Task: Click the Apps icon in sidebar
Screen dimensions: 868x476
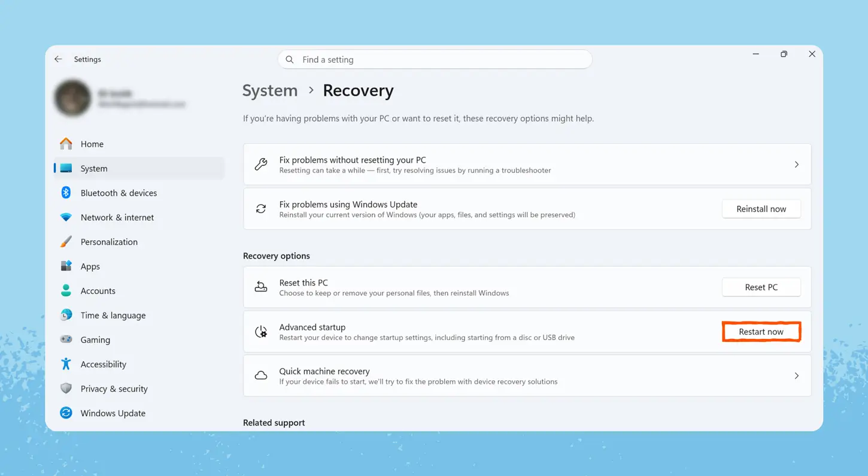Action: (x=66, y=266)
